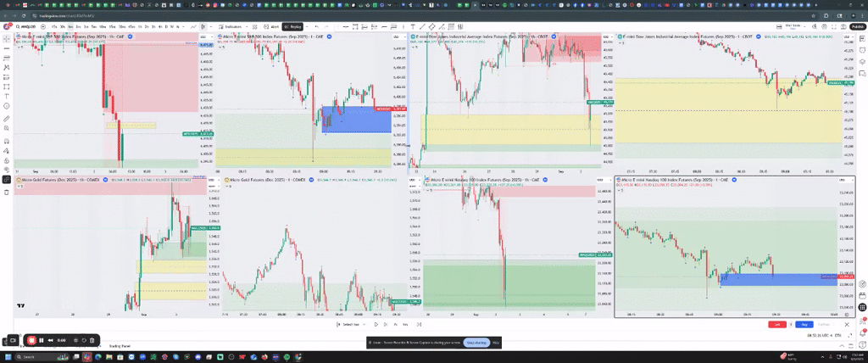
Task: Select the crosshair cursor tool
Action: (x=7, y=38)
